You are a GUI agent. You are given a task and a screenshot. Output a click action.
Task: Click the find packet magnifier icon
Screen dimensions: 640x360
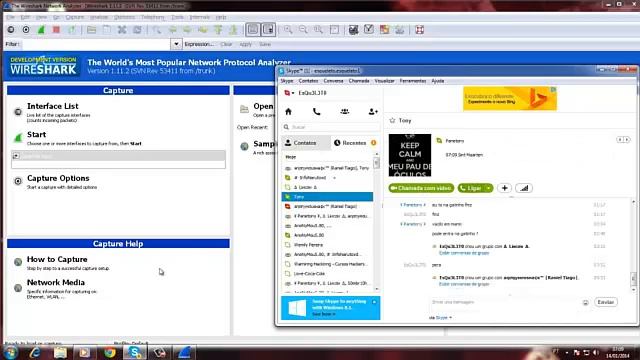tap(157, 30)
